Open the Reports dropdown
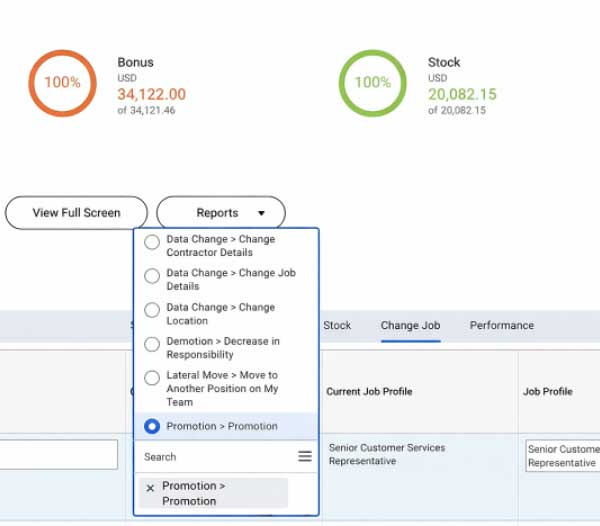This screenshot has height=526, width=600. point(221,213)
